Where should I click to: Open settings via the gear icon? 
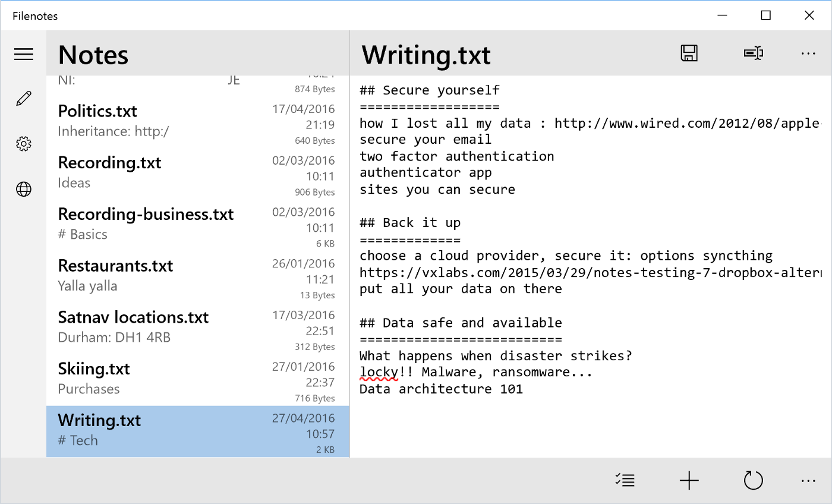24,144
